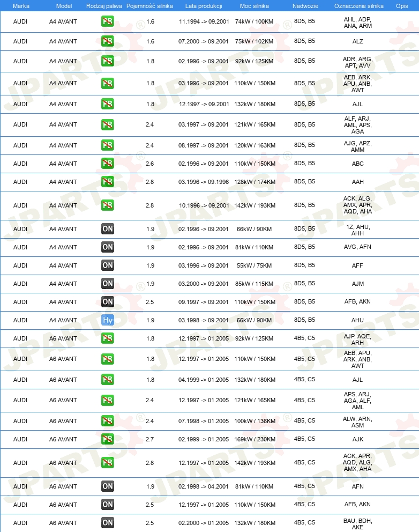The height and width of the screenshot is (532, 419).
Task: Select the 75kW / 102KM power cell
Action: [x=255, y=41]
